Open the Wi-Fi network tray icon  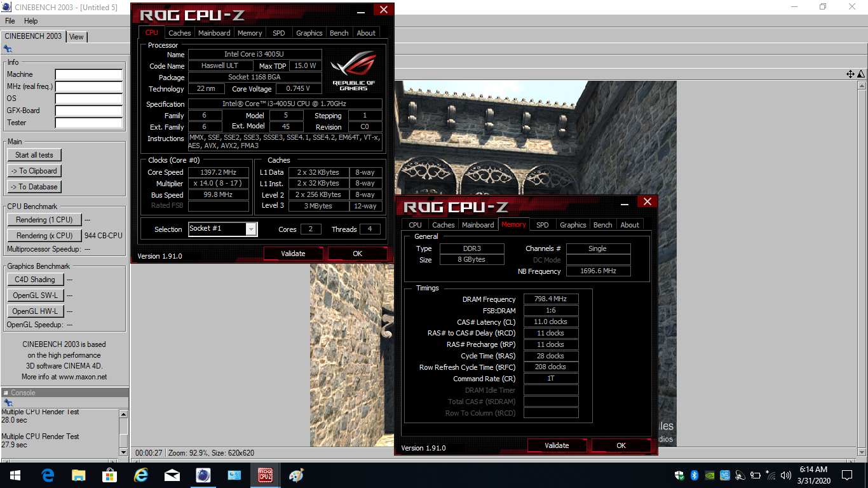[x=771, y=475]
